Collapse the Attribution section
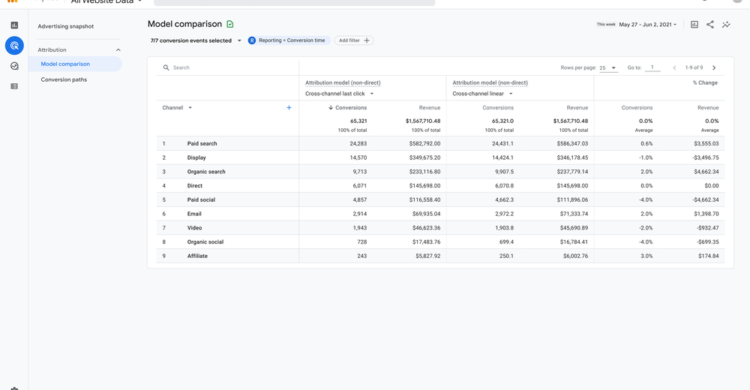This screenshot has width=750, height=390. 118,50
